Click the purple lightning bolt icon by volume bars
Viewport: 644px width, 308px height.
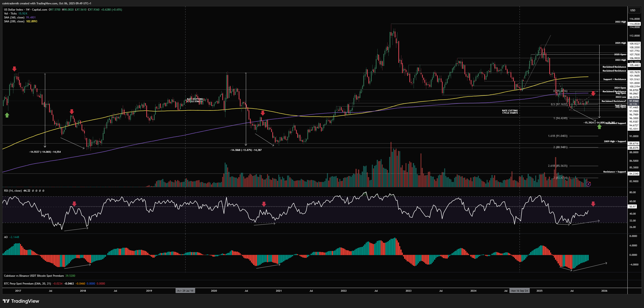(x=588, y=184)
